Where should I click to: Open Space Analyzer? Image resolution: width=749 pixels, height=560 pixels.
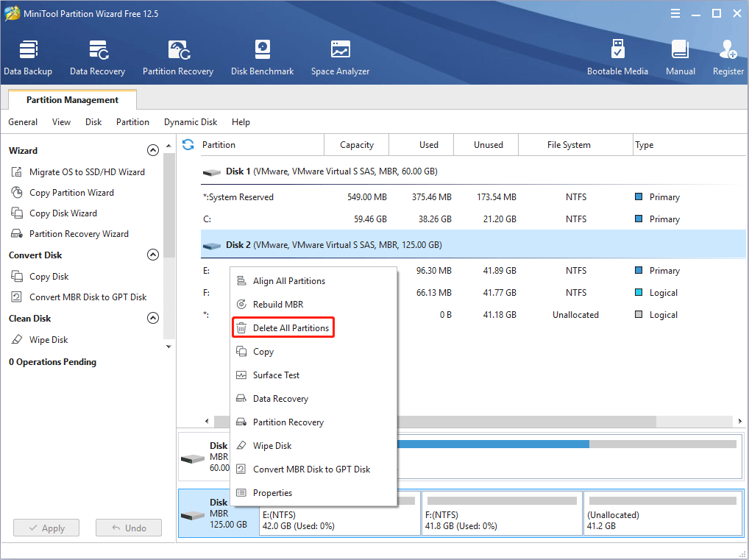340,58
